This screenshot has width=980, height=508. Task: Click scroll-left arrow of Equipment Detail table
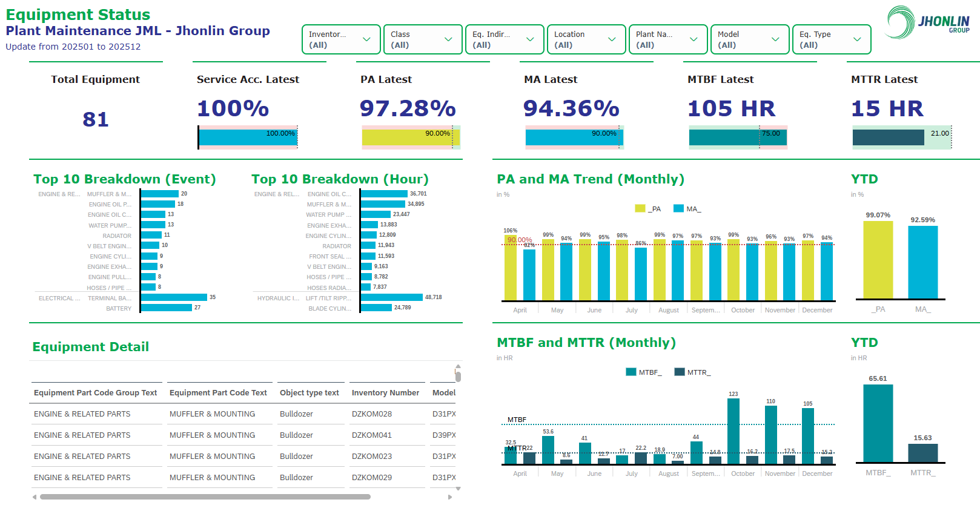tap(34, 497)
